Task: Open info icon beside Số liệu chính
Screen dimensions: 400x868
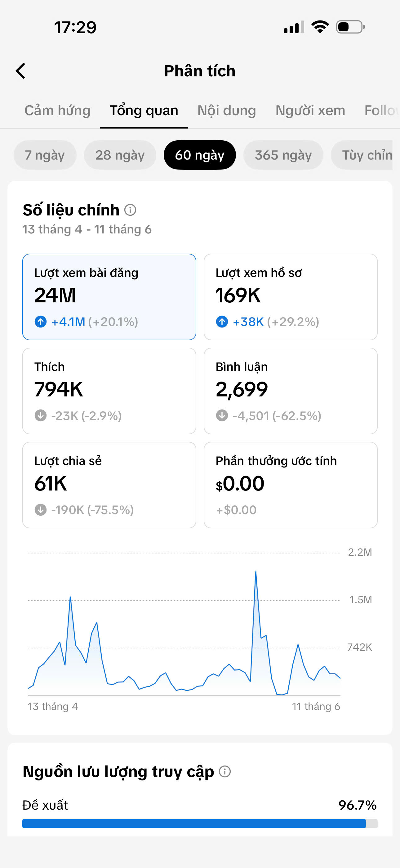Action: coord(130,210)
